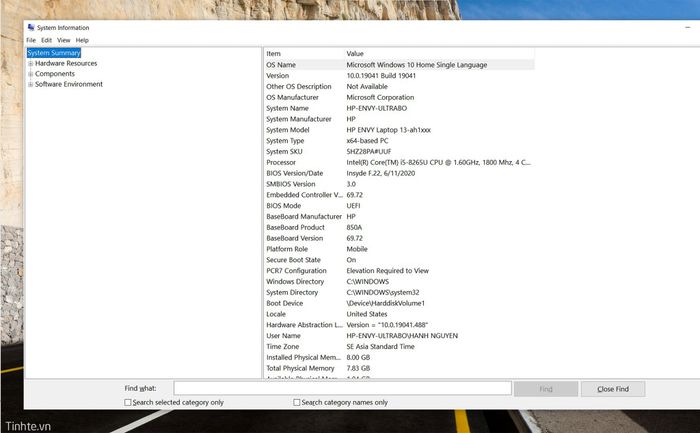Screen dimensions: 700x433
Task: Open the Edit menu
Action: pos(46,40)
